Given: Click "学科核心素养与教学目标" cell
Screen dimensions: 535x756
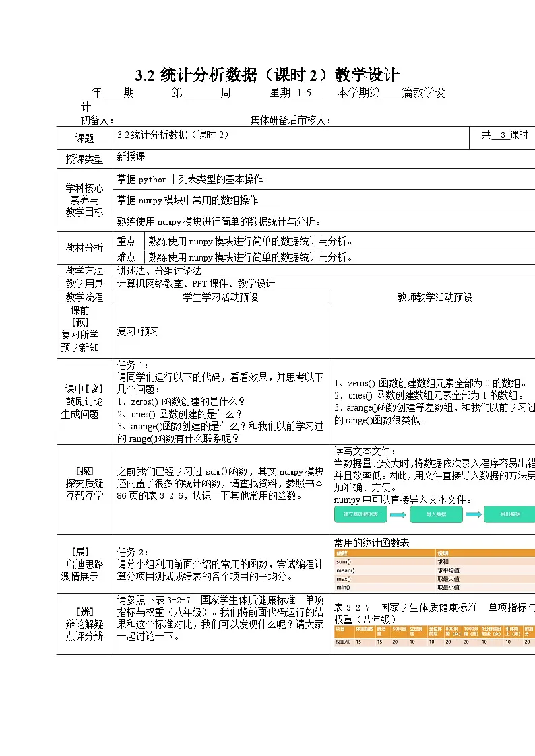Looking at the screenshot, I should click(x=85, y=200).
